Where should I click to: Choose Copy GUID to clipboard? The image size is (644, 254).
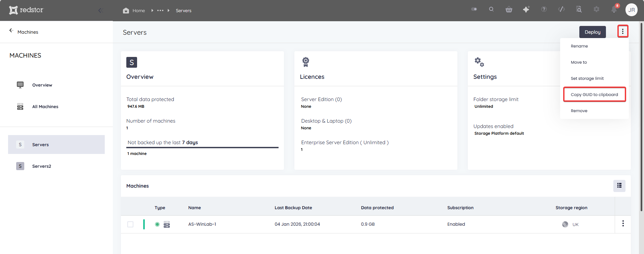tap(594, 95)
